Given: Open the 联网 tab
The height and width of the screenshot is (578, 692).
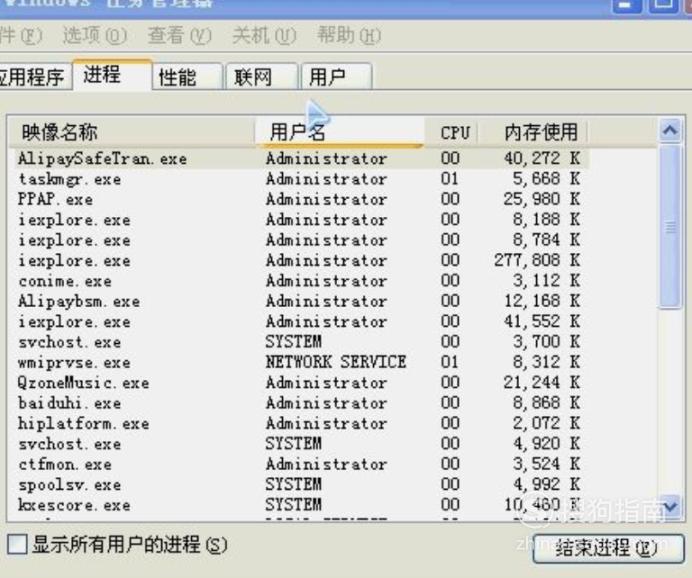Looking at the screenshot, I should [262, 78].
